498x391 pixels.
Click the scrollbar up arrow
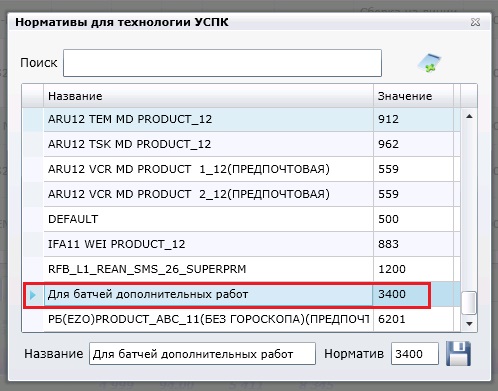[469, 116]
